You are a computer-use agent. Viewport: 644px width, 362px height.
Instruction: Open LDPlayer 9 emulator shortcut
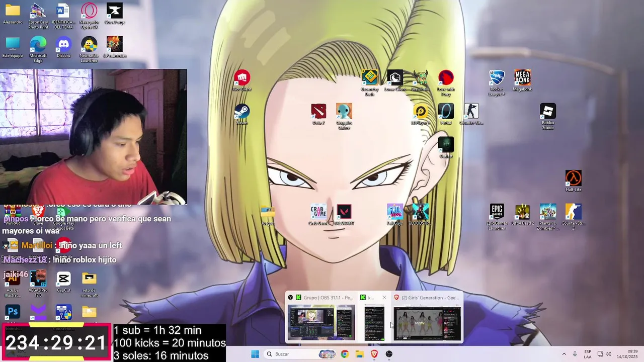point(420,114)
